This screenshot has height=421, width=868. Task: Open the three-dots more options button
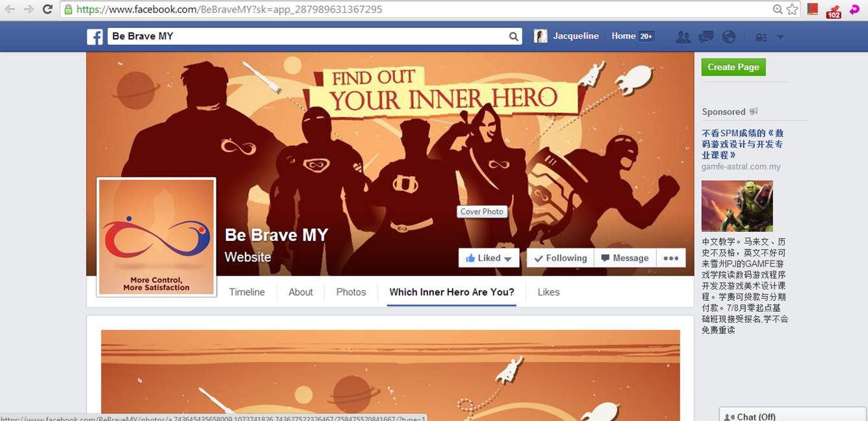(x=671, y=258)
